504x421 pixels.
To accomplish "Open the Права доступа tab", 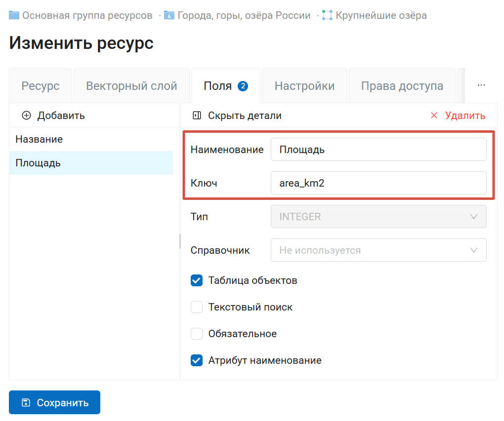I will [402, 86].
